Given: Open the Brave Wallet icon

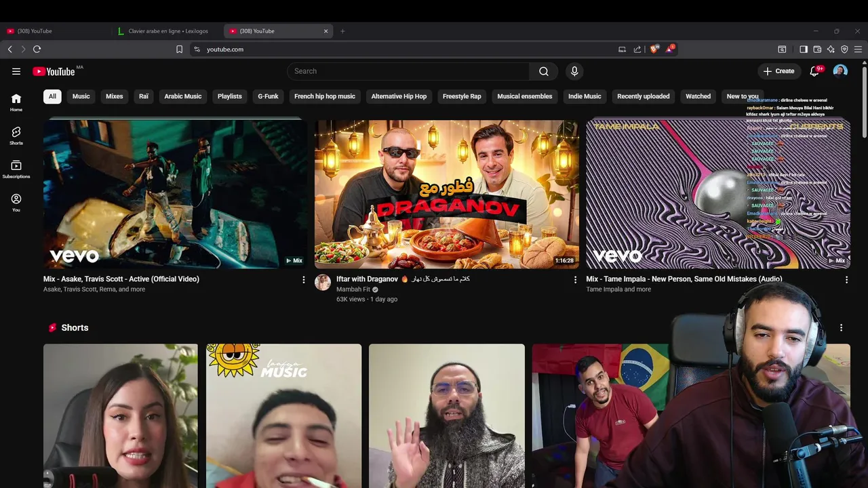Looking at the screenshot, I should point(817,49).
